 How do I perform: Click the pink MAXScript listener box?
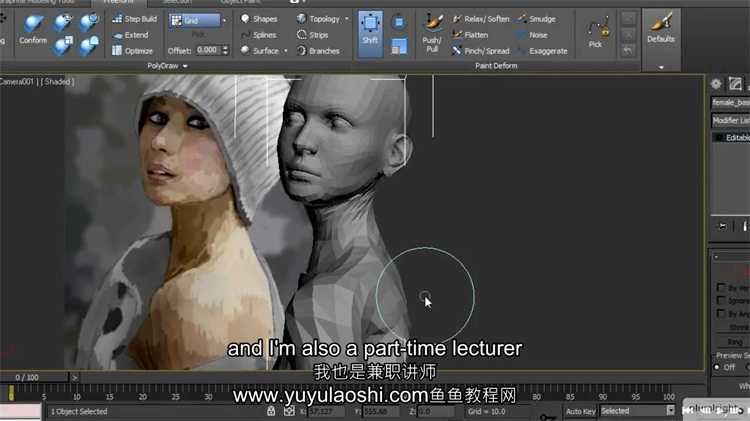coord(20,411)
